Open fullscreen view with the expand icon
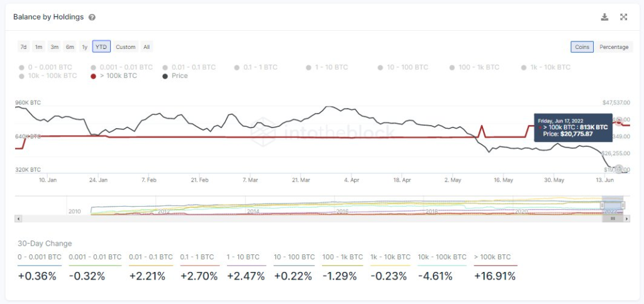The width and height of the screenshot is (644, 304). pos(623,17)
